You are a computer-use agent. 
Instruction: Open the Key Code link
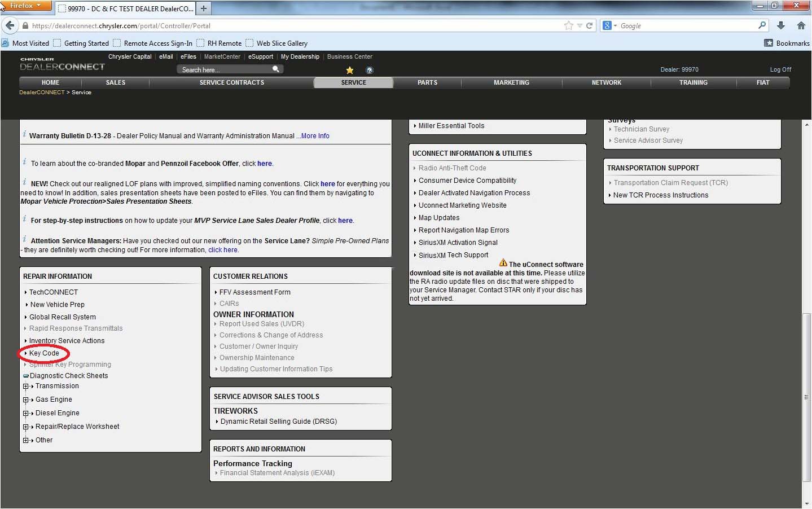[44, 353]
